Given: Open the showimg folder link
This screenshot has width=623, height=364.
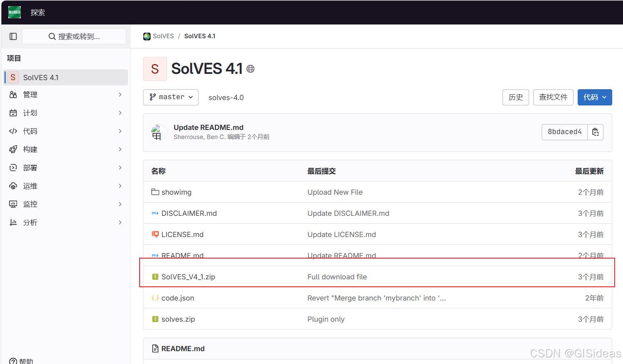Looking at the screenshot, I should (176, 192).
